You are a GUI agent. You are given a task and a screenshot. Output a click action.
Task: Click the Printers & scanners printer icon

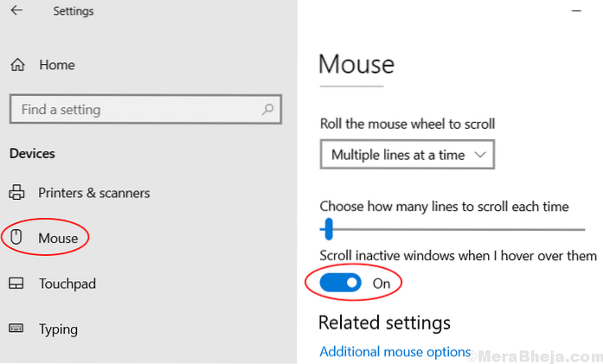[16, 193]
